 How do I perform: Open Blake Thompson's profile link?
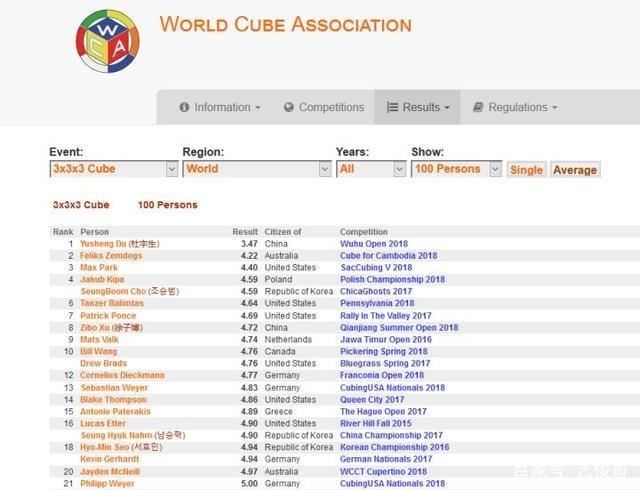pyautogui.click(x=113, y=399)
